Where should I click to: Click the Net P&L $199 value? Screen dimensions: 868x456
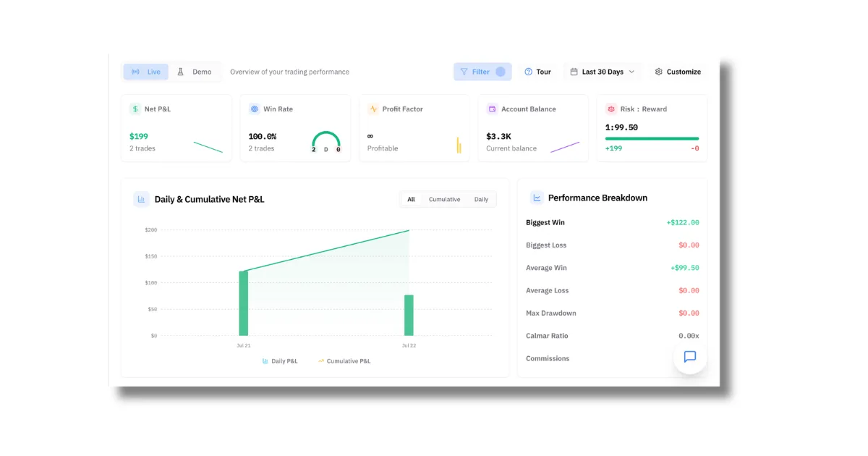click(x=139, y=136)
